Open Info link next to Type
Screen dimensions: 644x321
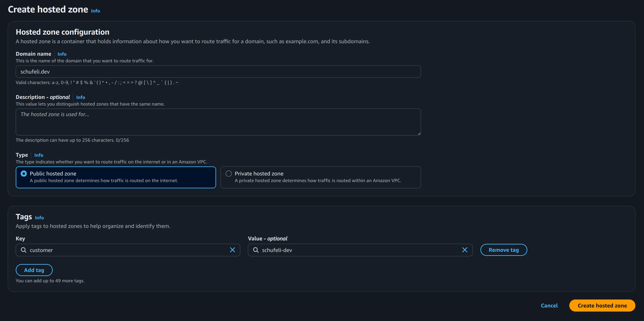click(x=39, y=155)
